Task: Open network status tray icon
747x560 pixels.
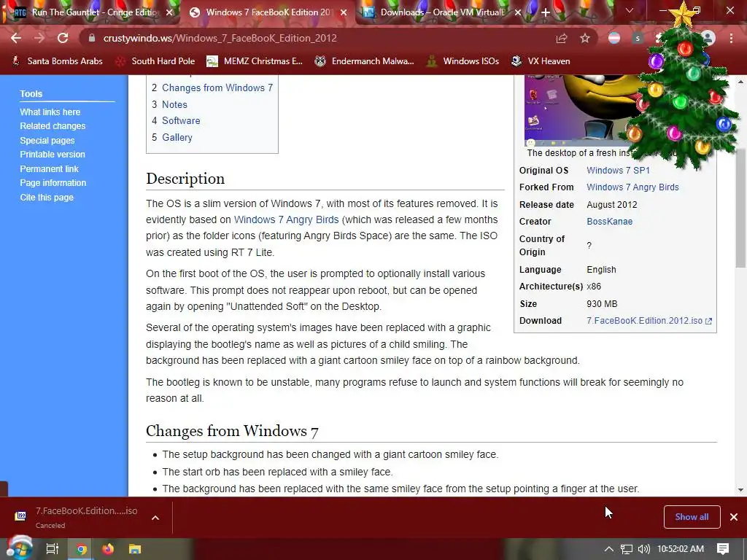Action: pyautogui.click(x=627, y=549)
